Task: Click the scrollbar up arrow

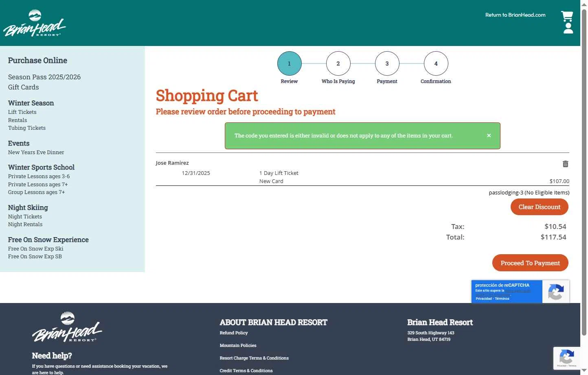Action: 584,4
